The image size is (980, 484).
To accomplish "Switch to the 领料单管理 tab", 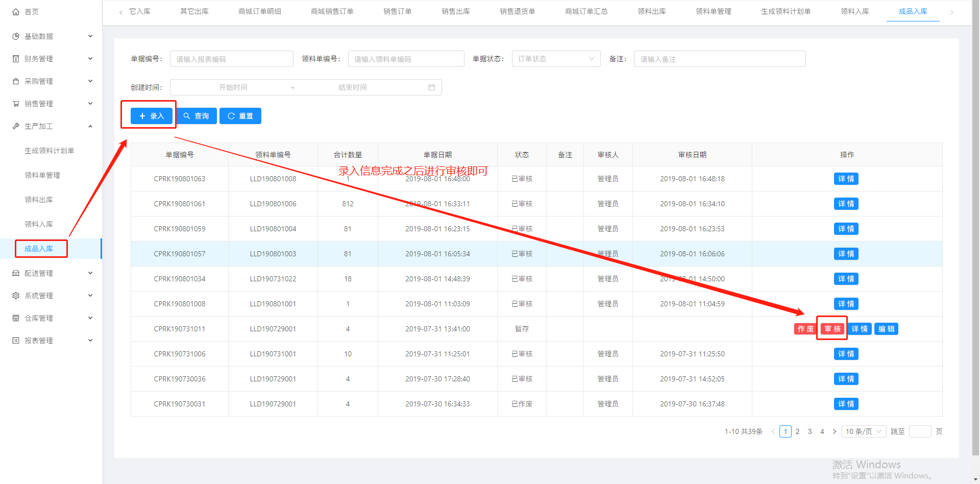I will 714,11.
